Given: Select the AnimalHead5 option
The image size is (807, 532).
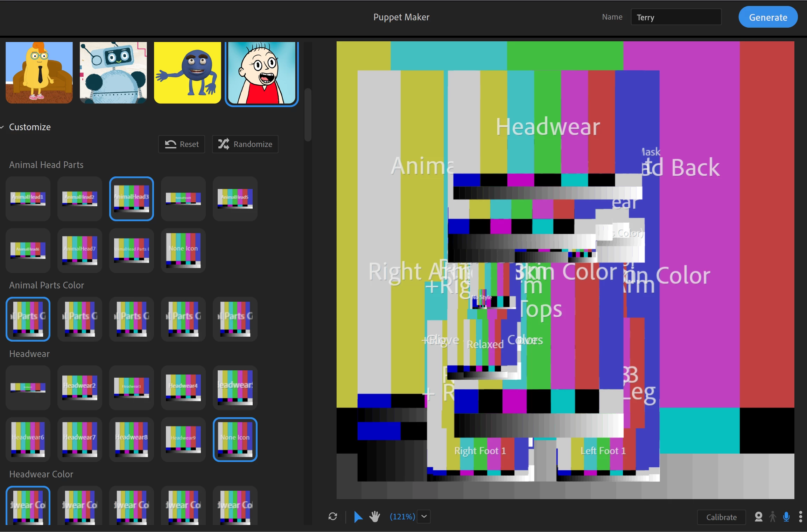Looking at the screenshot, I should pyautogui.click(x=235, y=198).
